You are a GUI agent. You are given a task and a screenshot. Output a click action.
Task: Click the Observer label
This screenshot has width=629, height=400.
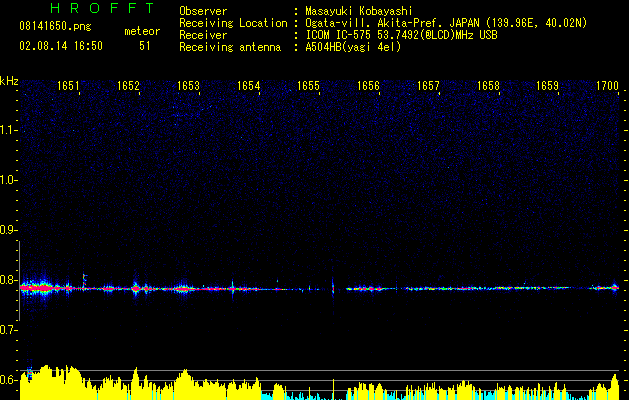(203, 11)
